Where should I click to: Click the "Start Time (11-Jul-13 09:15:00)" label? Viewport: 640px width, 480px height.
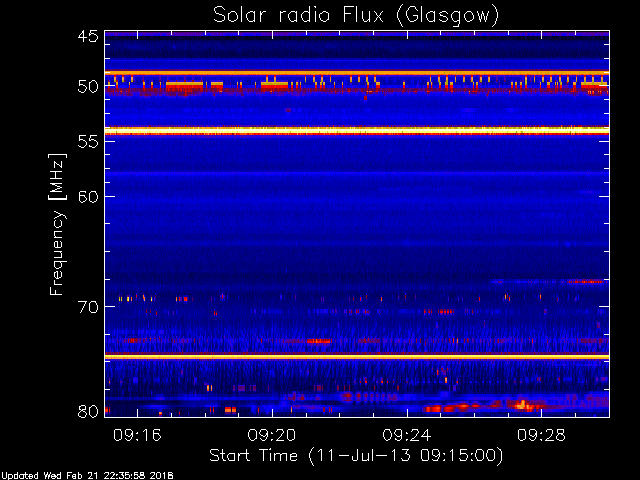(x=356, y=456)
